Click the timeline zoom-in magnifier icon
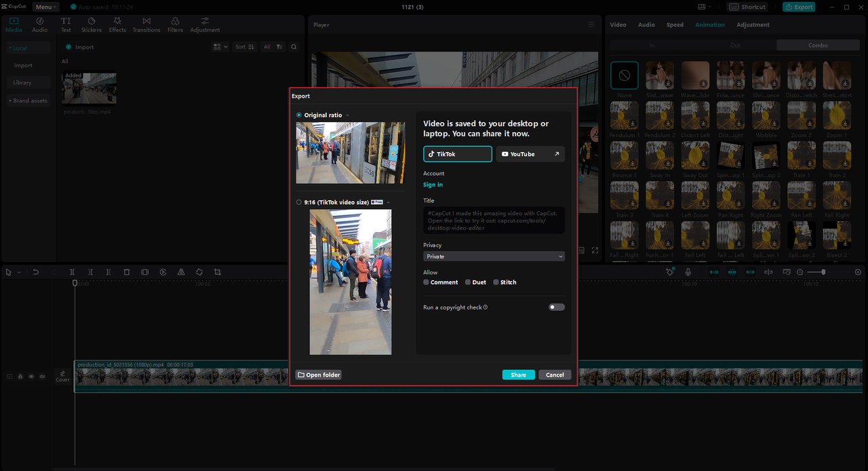The height and width of the screenshot is (471, 868). coord(858,272)
